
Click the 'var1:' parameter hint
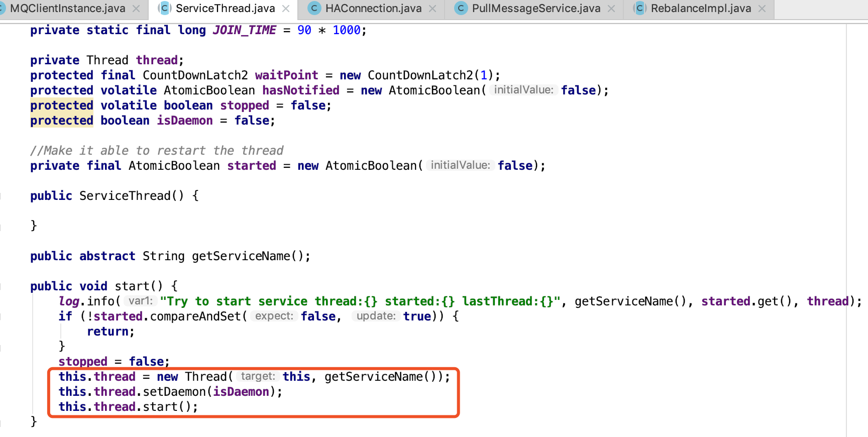[140, 301]
